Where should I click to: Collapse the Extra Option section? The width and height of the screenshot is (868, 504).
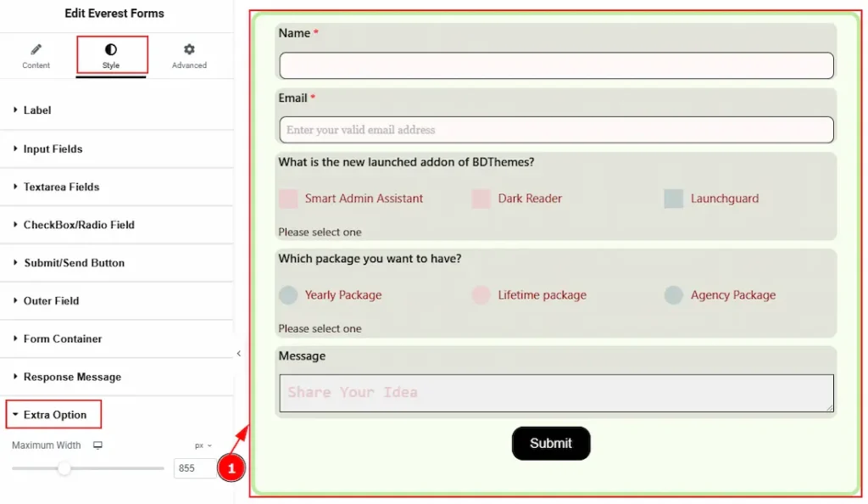pos(54,415)
